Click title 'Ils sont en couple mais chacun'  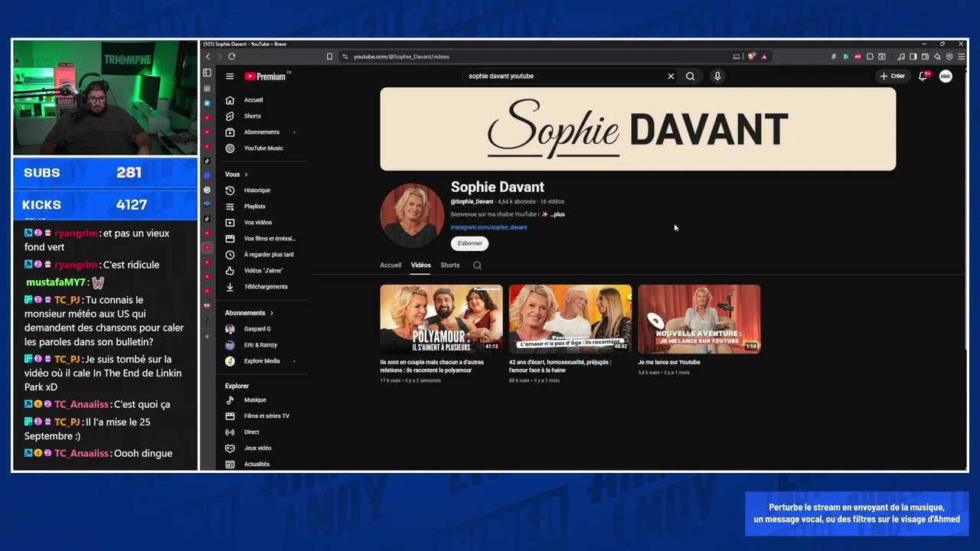432,367
